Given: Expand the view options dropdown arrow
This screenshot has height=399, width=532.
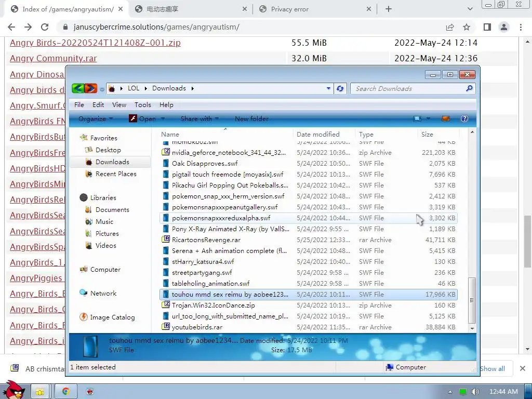Looking at the screenshot, I should point(428,118).
